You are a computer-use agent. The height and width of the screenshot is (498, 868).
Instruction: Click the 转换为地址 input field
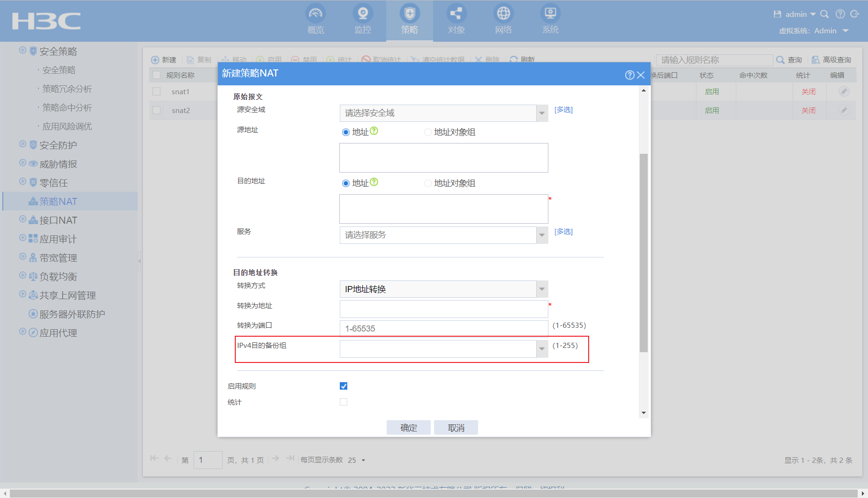coord(443,309)
